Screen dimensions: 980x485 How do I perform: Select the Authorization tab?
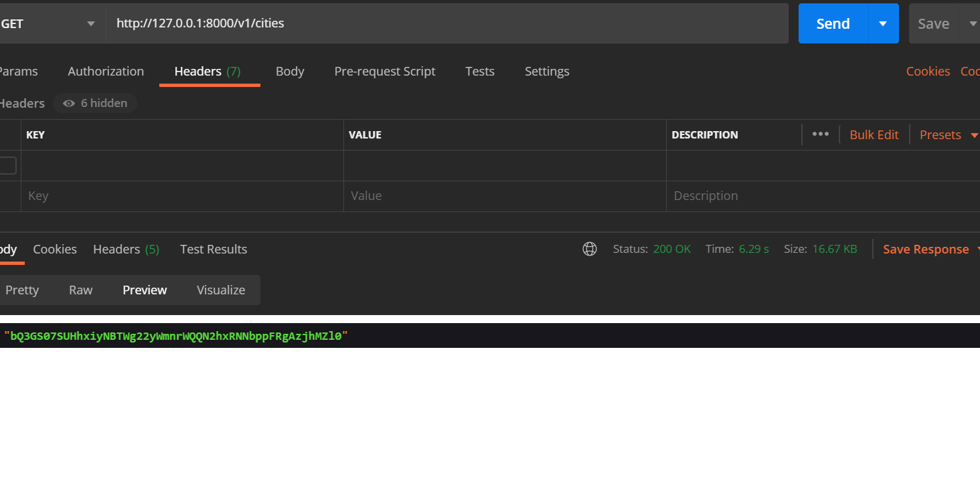(105, 71)
